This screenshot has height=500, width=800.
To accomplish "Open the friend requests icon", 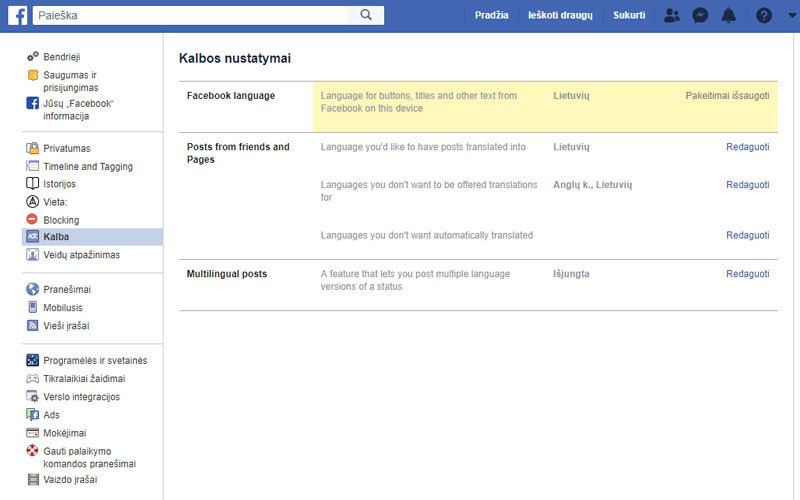I will 671,15.
